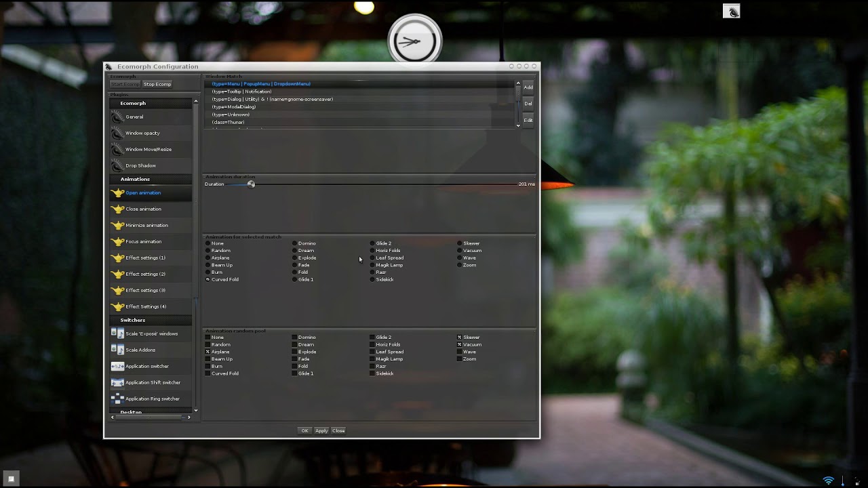This screenshot has width=868, height=488.
Task: Select the Minimize animation lamp icon
Action: (x=117, y=226)
